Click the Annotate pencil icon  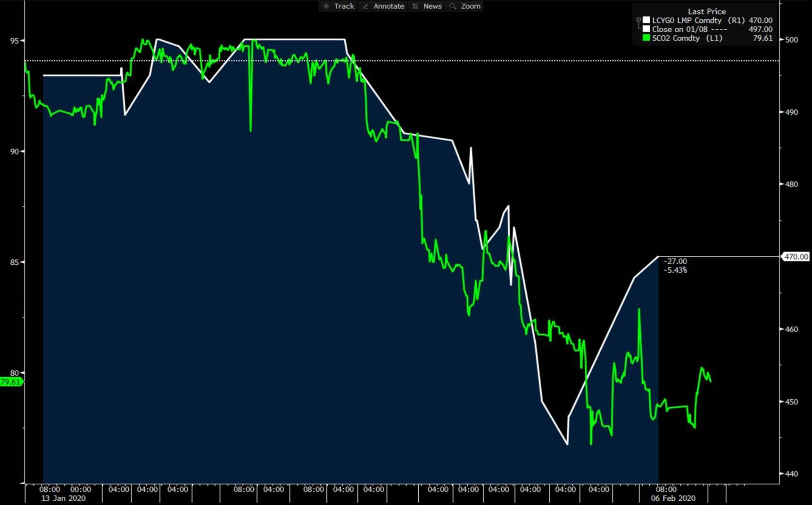coord(365,6)
